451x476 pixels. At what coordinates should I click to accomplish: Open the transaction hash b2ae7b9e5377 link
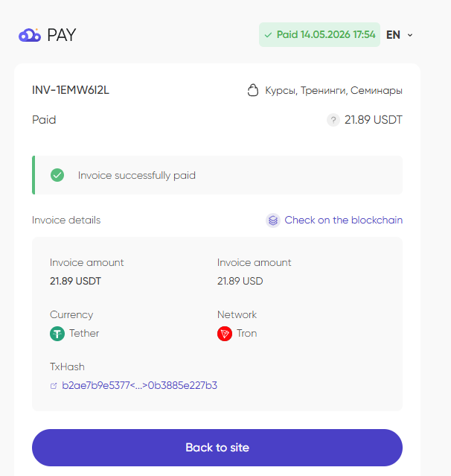(139, 386)
